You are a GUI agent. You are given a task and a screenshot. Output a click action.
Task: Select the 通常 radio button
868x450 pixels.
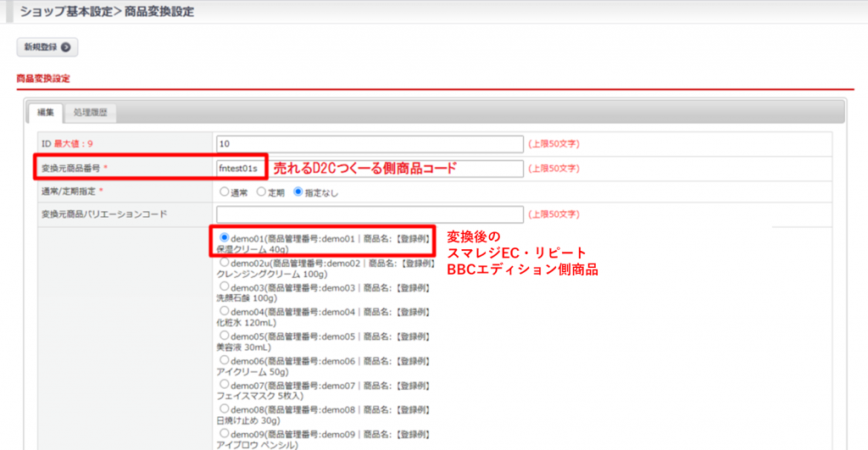(225, 192)
